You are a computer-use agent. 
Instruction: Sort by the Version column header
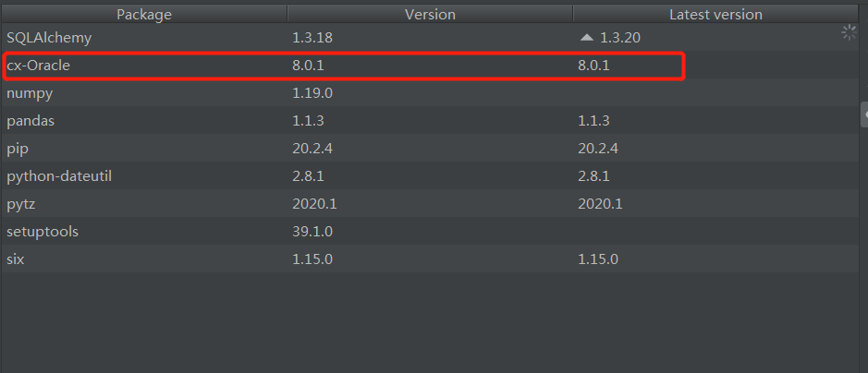click(430, 15)
